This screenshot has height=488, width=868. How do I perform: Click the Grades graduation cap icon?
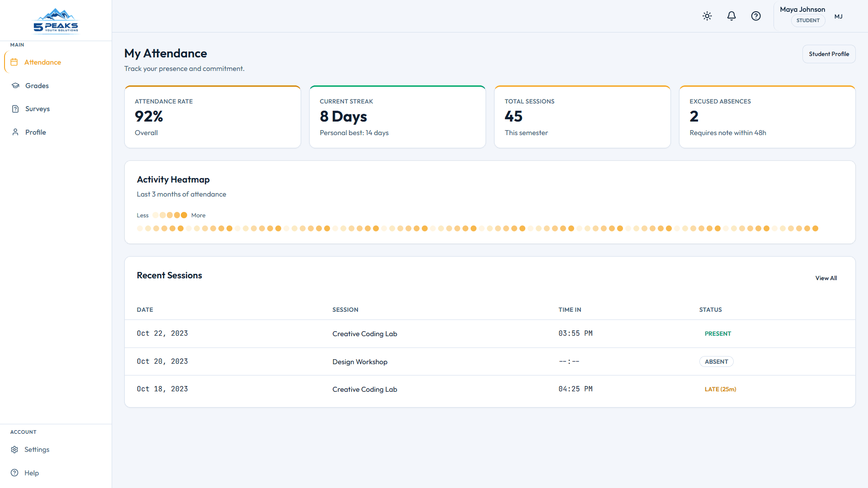point(15,86)
